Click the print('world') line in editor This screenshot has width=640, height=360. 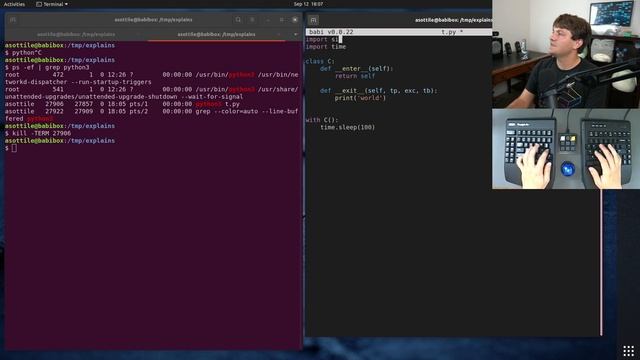pos(360,98)
